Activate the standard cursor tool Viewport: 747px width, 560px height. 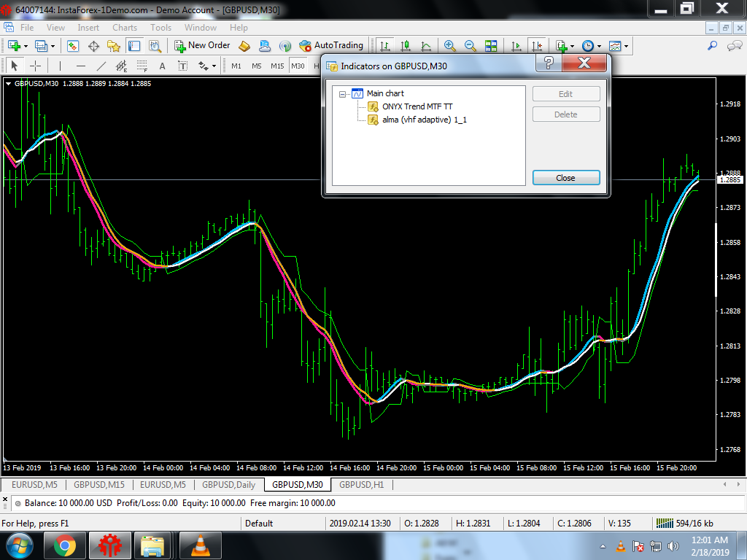tap(14, 66)
